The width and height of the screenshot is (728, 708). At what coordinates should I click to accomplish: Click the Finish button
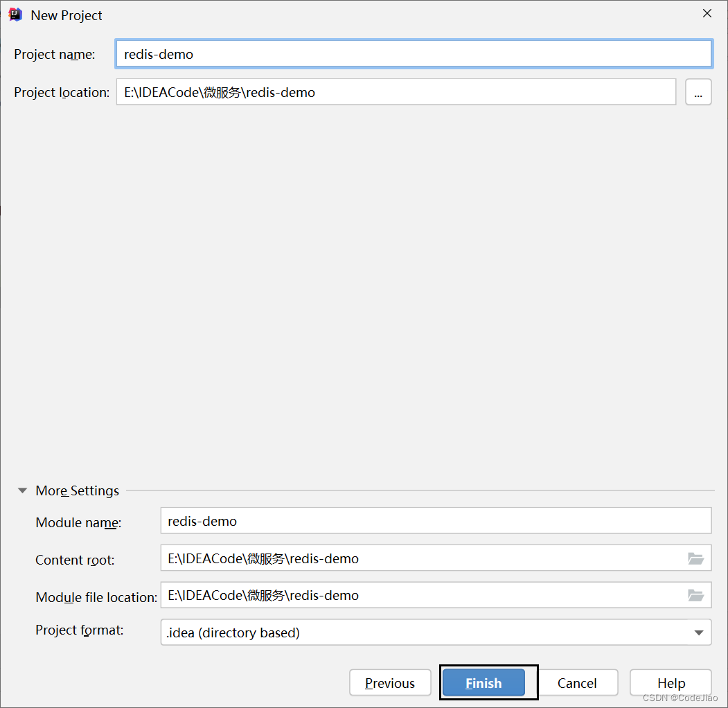483,682
